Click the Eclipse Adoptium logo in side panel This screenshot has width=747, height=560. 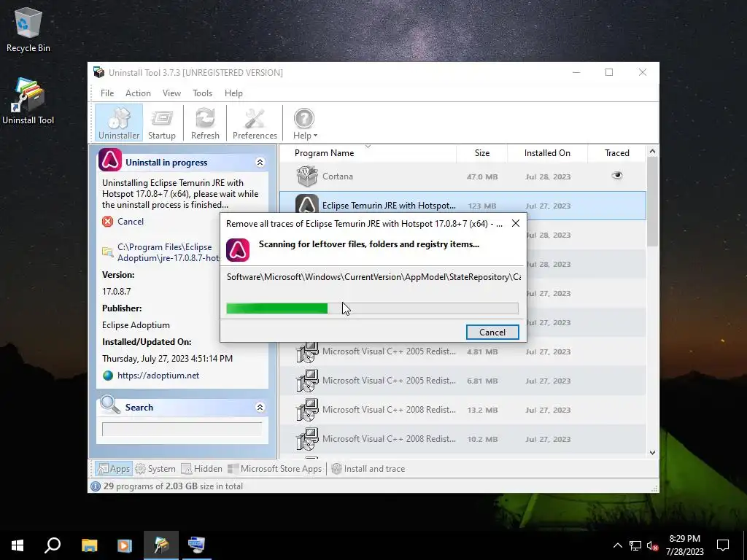(110, 160)
